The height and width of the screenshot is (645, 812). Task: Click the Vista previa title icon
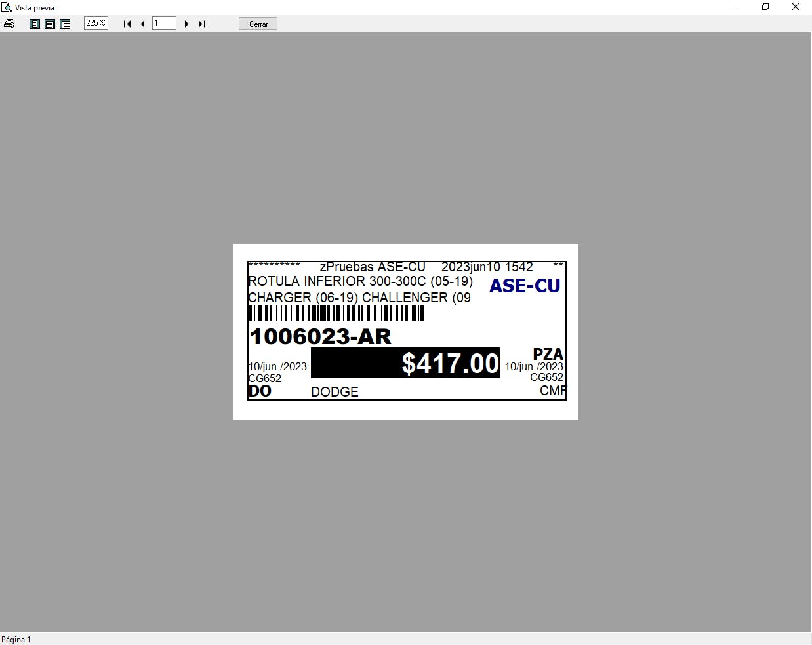pos(7,7)
